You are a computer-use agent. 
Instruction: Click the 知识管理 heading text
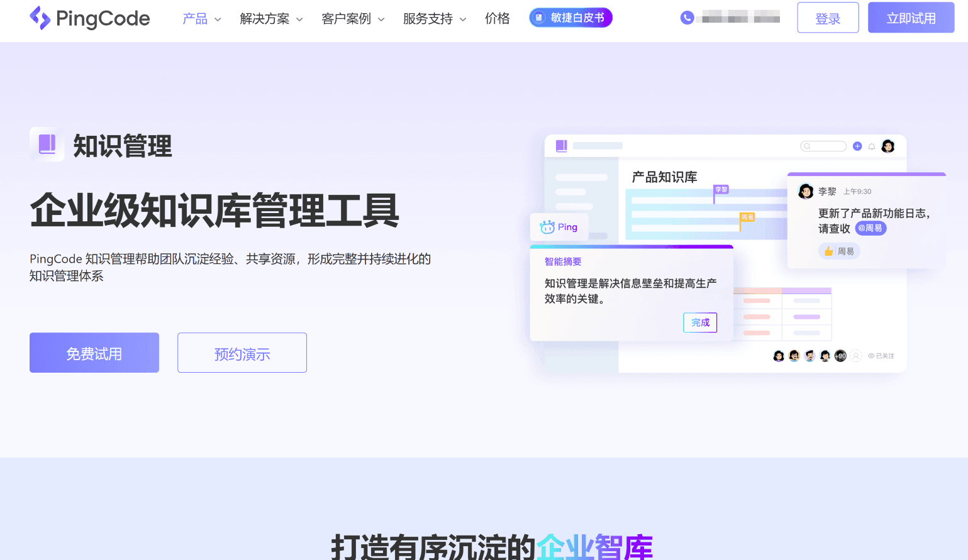click(x=123, y=146)
